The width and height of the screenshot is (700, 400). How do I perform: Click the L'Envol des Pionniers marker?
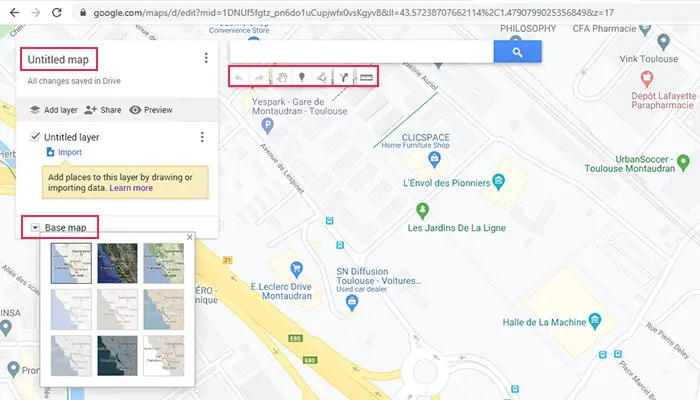(498, 182)
